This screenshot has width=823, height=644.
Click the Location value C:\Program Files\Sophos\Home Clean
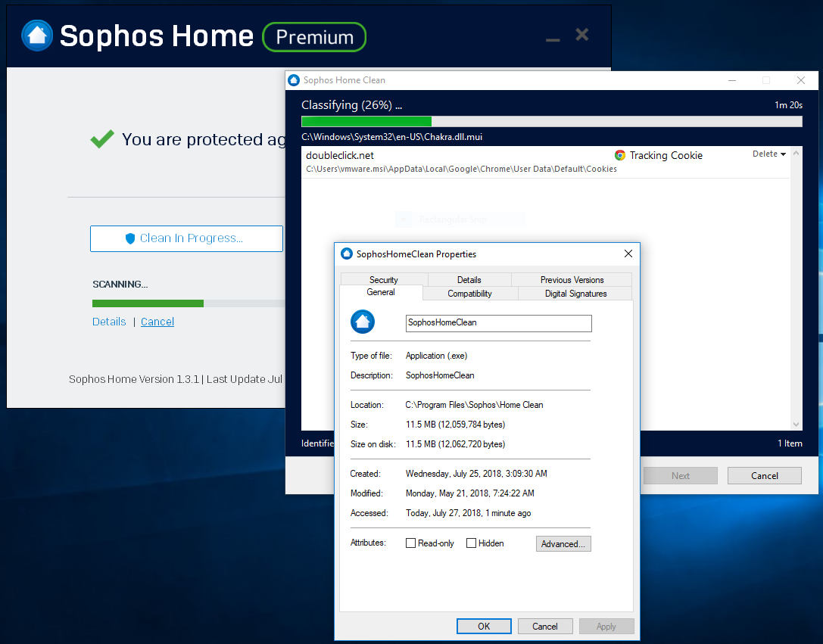[474, 405]
